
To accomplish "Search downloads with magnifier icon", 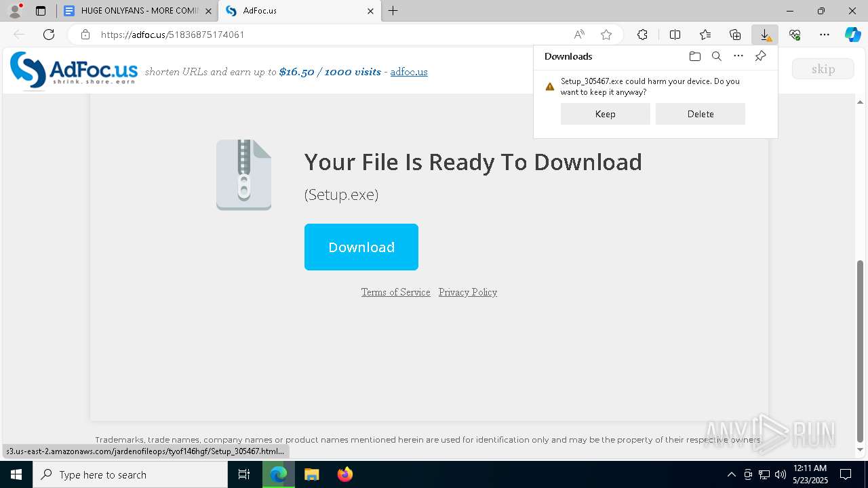I will tap(716, 56).
